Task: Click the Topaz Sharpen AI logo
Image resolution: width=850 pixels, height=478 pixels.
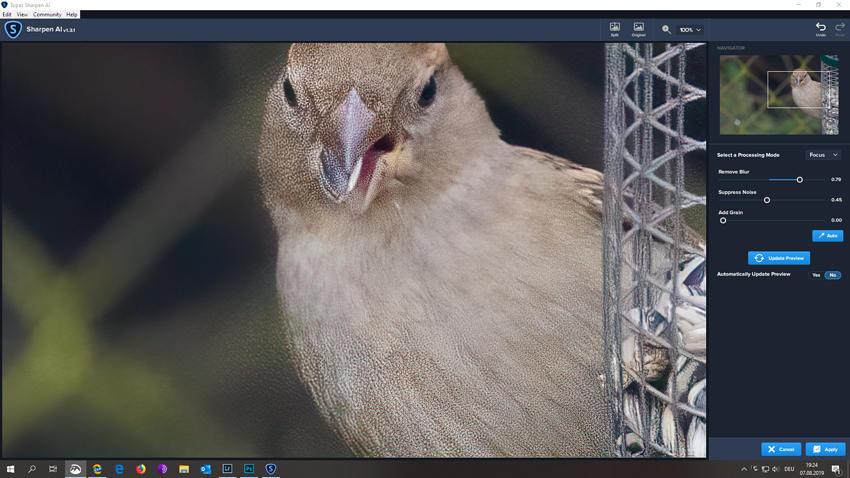Action: pyautogui.click(x=13, y=30)
